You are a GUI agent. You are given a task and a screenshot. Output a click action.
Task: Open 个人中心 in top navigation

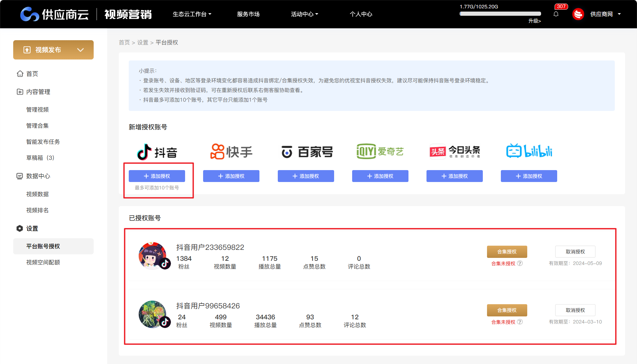(x=361, y=14)
